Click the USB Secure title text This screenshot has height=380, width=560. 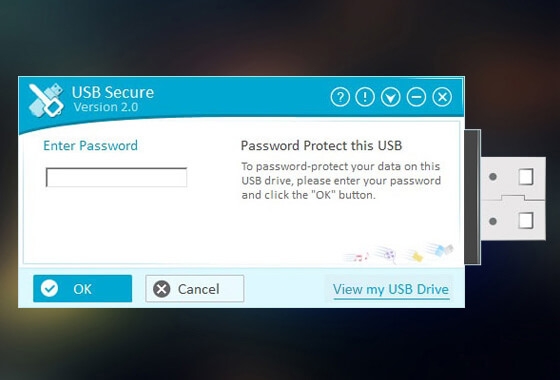click(x=113, y=92)
